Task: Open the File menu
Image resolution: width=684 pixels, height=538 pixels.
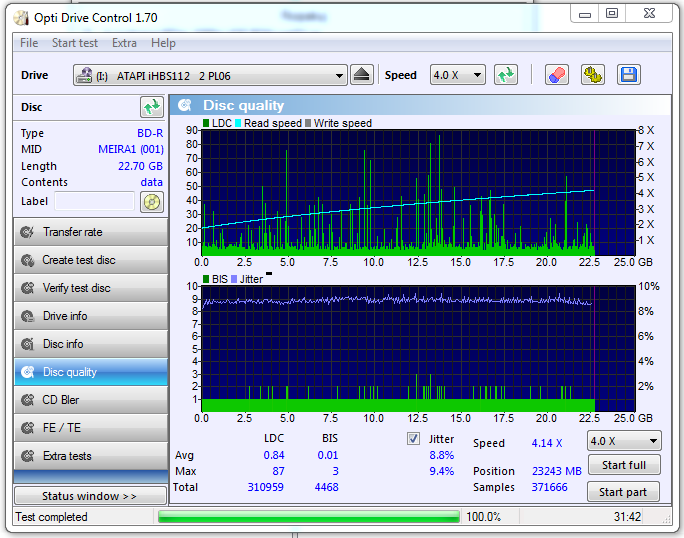Action: click(29, 43)
